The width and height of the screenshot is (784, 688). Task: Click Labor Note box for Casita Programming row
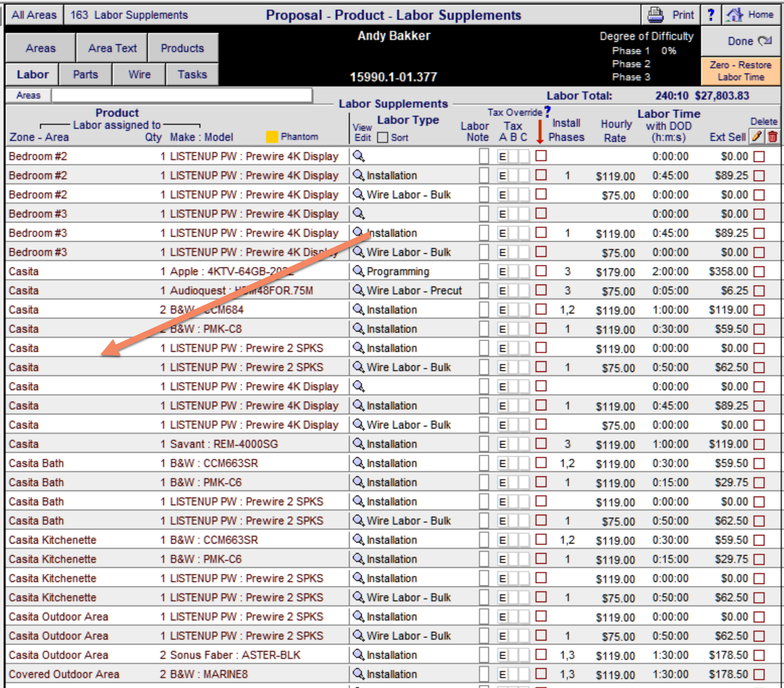tap(484, 271)
